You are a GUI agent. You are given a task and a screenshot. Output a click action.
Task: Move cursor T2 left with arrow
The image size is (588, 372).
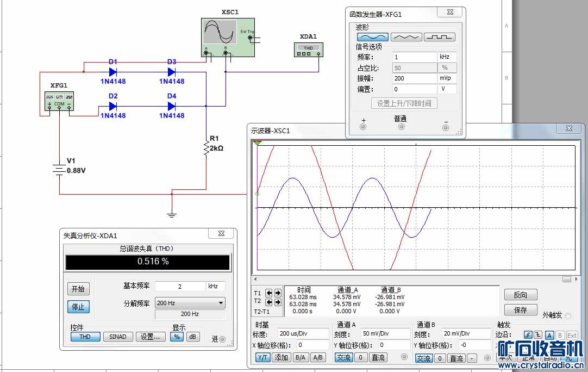[269, 301]
